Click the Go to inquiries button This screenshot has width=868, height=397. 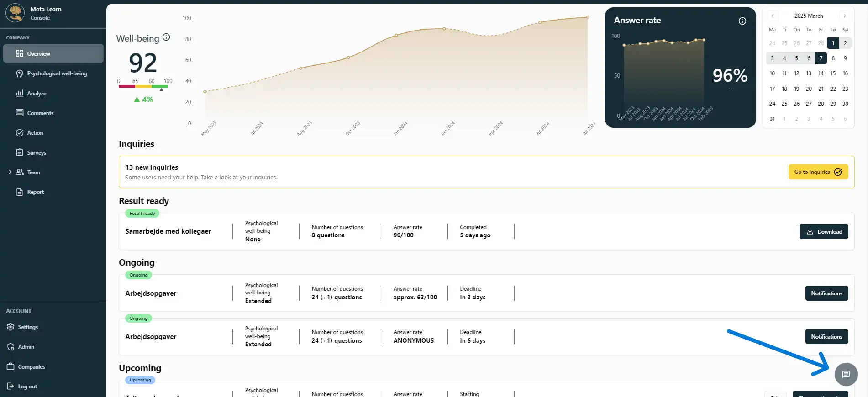[x=818, y=172]
